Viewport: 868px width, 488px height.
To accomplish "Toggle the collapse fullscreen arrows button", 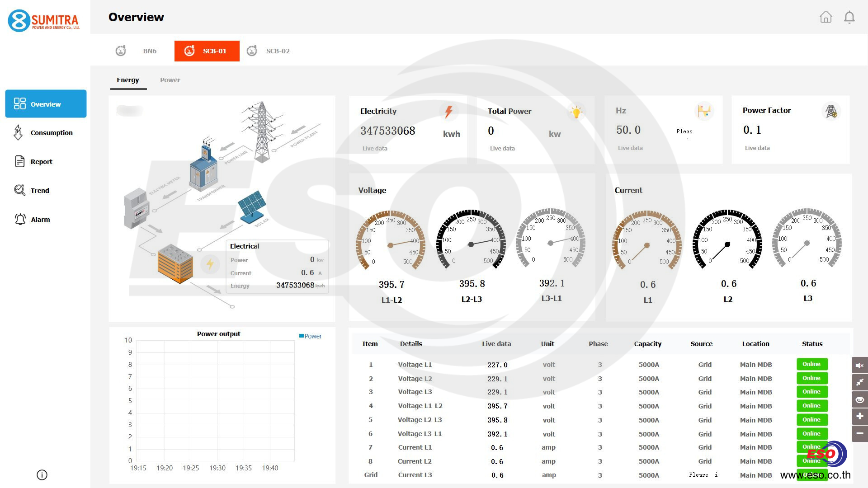I will pyautogui.click(x=859, y=382).
